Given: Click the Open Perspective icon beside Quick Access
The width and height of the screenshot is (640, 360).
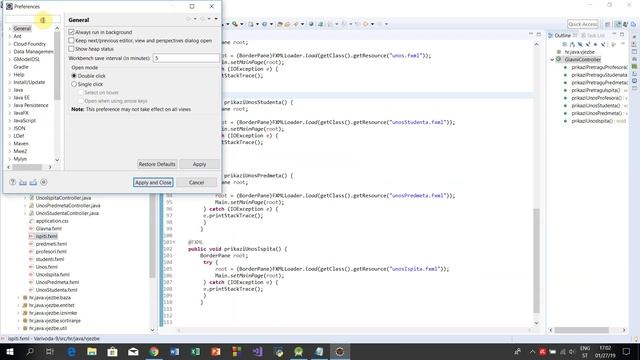Looking at the screenshot, I should point(607,24).
